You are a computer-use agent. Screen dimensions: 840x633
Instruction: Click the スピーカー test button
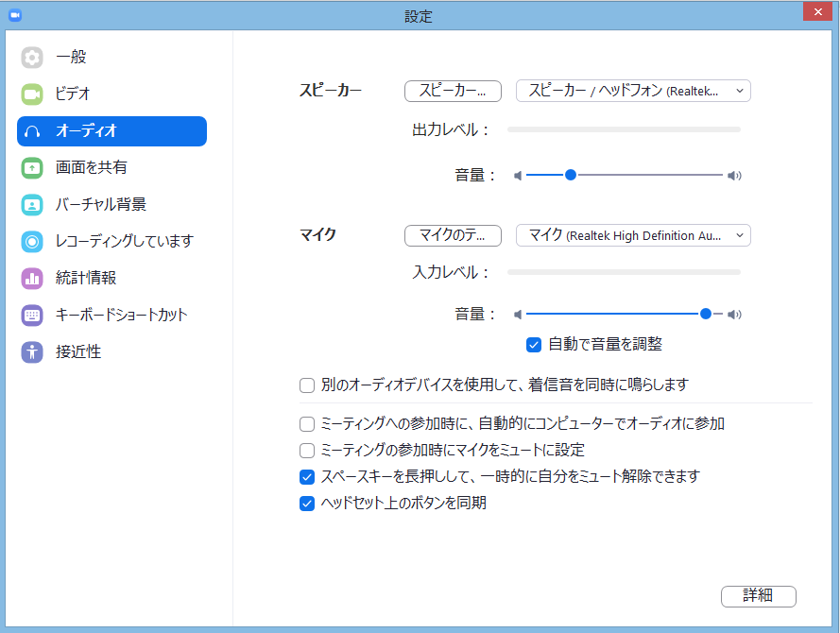(x=453, y=91)
